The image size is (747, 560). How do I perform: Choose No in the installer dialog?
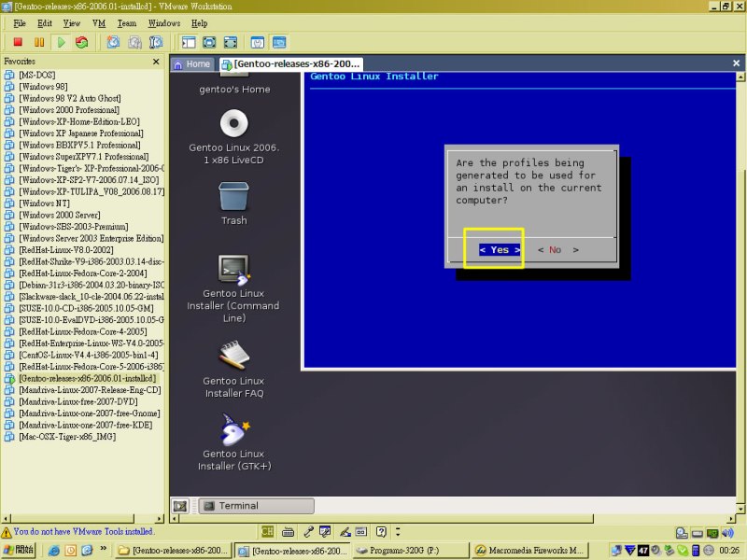(555, 249)
